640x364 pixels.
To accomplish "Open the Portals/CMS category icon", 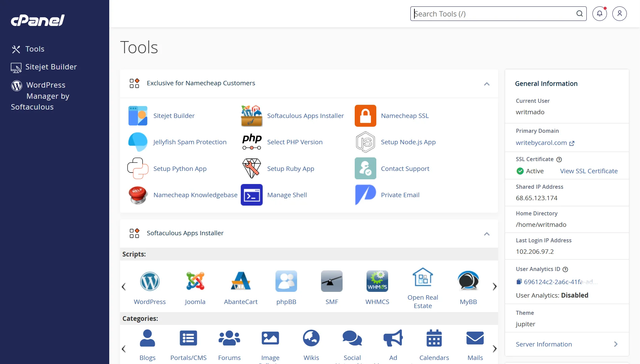I will (188, 338).
